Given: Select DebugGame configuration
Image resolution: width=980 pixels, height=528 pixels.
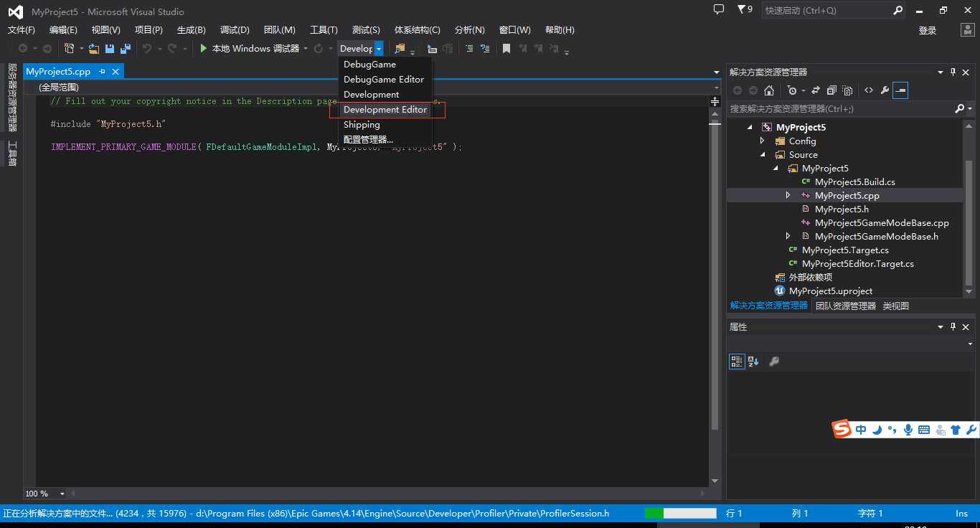Looking at the screenshot, I should 369,64.
